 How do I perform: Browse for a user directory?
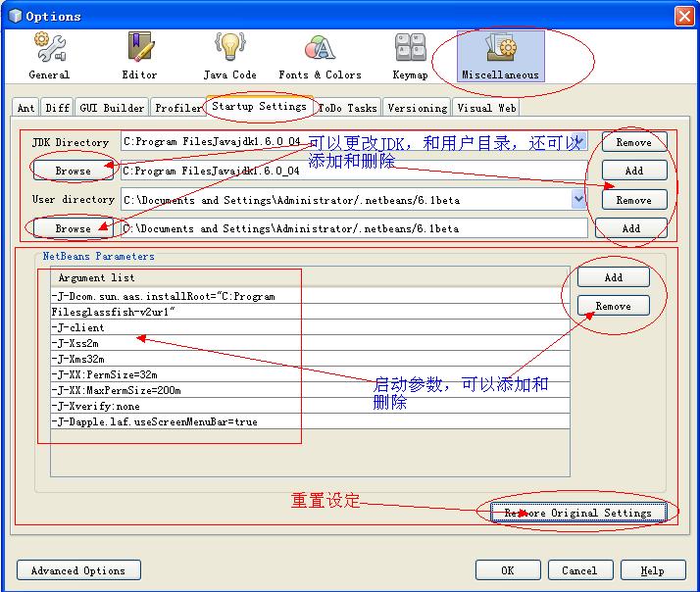pos(74,228)
